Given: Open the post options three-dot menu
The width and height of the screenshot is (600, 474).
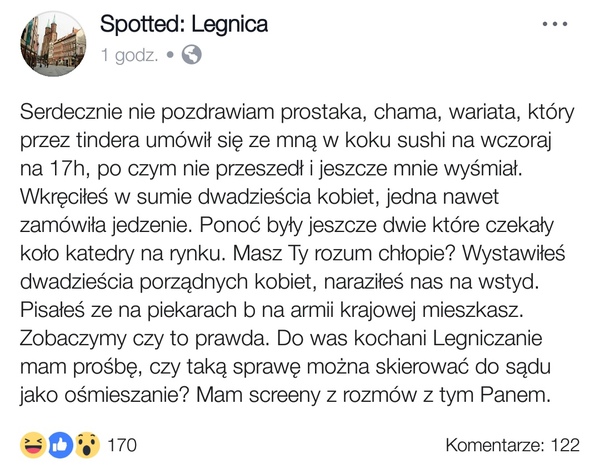Looking at the screenshot, I should pyautogui.click(x=555, y=23).
